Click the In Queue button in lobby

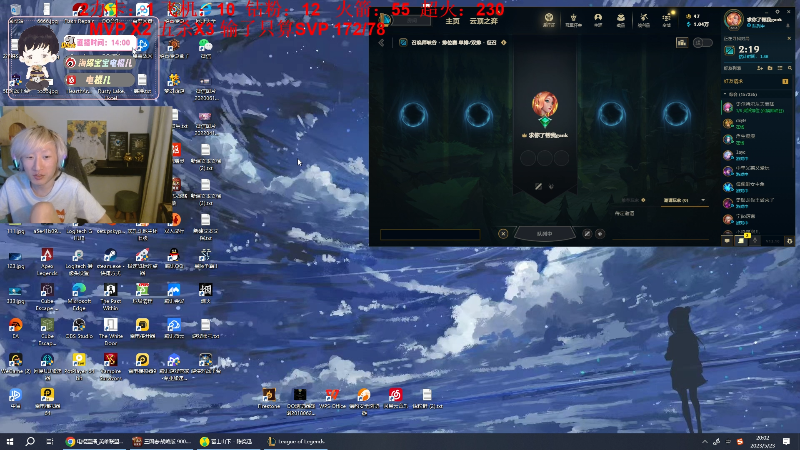tap(544, 234)
